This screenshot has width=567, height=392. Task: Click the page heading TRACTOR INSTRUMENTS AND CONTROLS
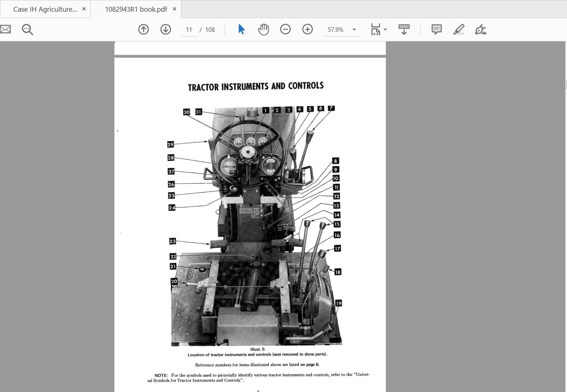click(x=256, y=86)
